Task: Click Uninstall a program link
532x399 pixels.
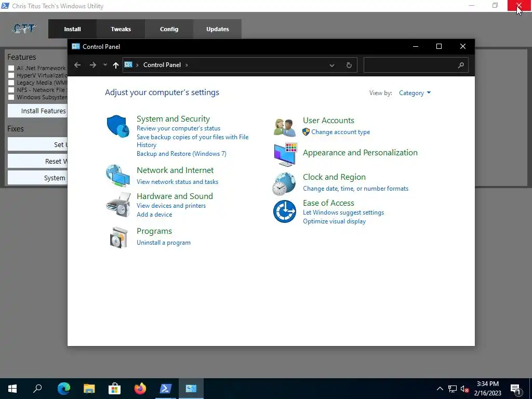Action: coord(164,243)
